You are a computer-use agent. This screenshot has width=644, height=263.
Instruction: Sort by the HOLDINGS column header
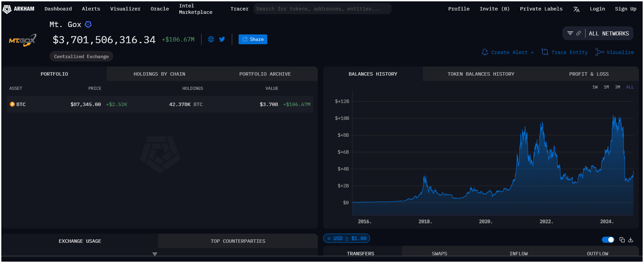point(192,88)
